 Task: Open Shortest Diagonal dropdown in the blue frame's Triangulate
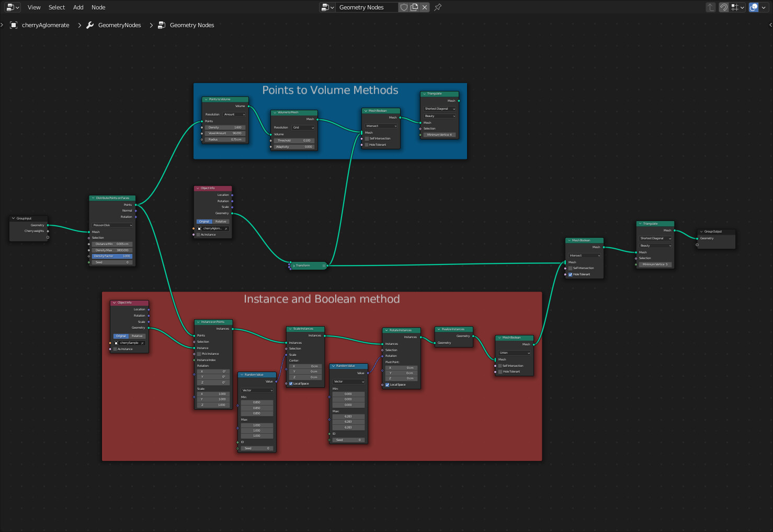tap(439, 109)
